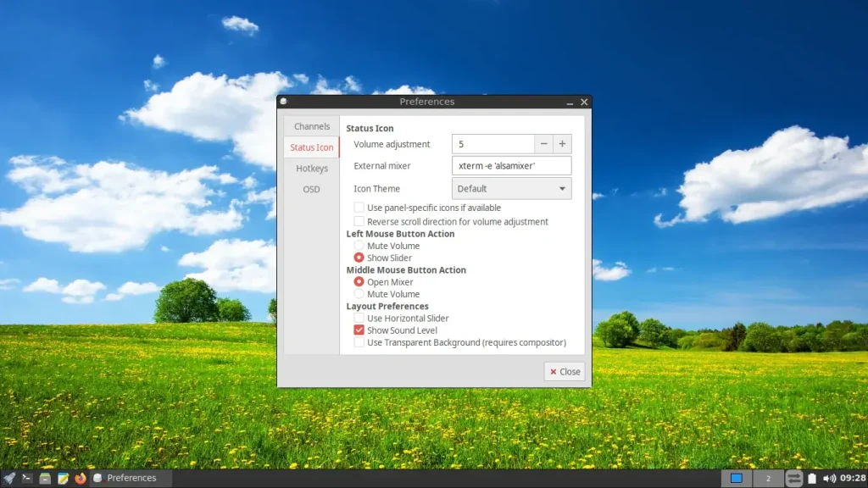Switch to the Channels tab
Image resolution: width=868 pixels, height=488 pixels.
click(x=312, y=126)
